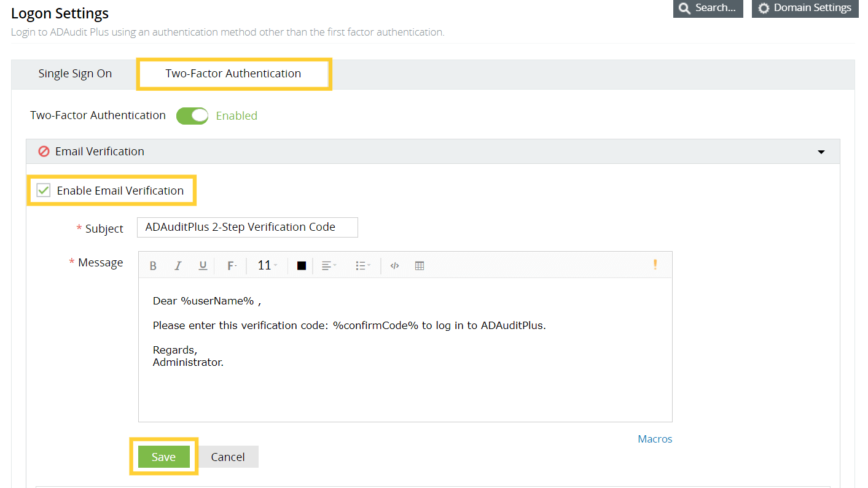Insert a table into the message
The height and width of the screenshot is (488, 868).
click(420, 266)
